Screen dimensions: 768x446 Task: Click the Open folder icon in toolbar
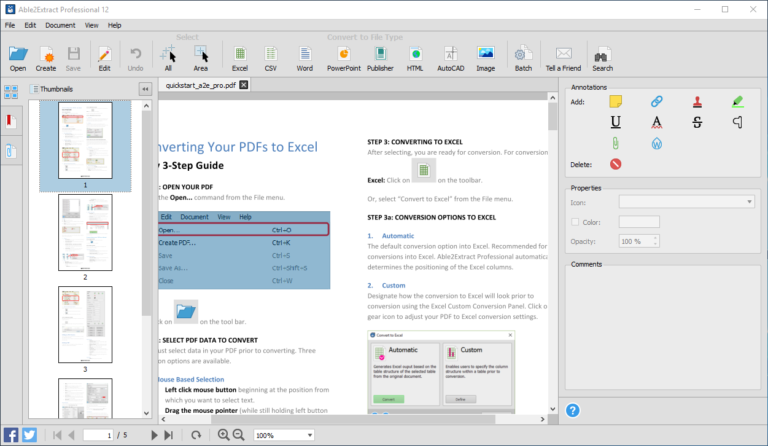tap(18, 54)
